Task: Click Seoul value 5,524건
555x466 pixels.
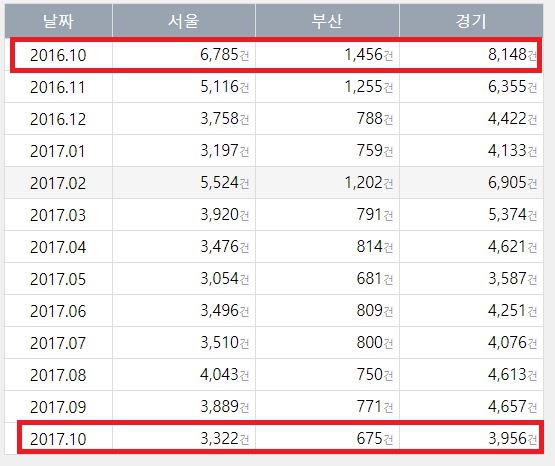Action: click(224, 183)
